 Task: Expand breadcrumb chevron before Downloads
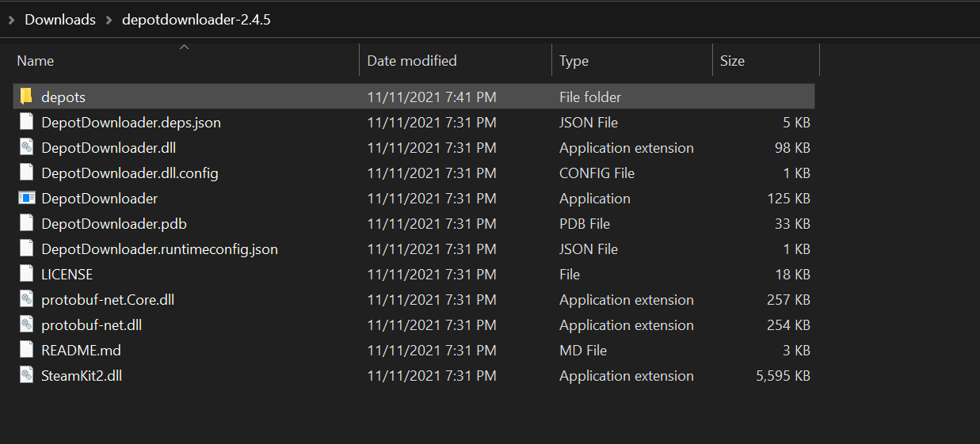pyautogui.click(x=11, y=20)
